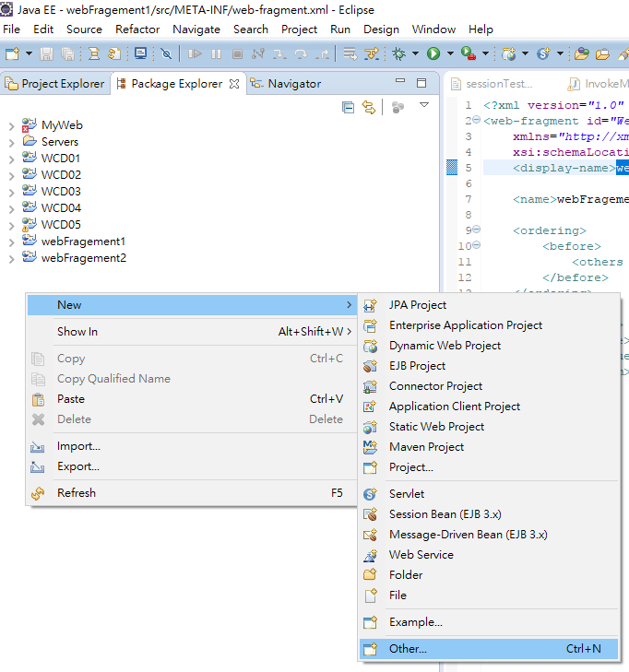Expand the WCD03 project node
This screenshot has height=672, width=629.
[12, 193]
